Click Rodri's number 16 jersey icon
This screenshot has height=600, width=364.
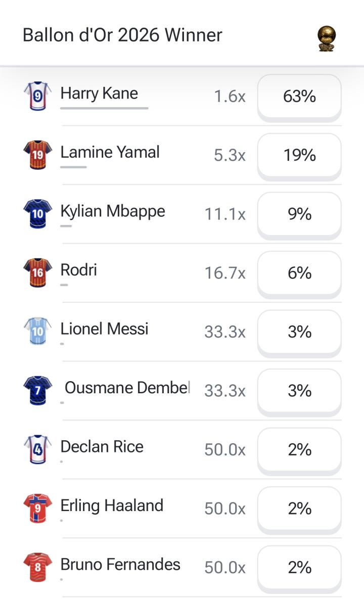pos(37,272)
